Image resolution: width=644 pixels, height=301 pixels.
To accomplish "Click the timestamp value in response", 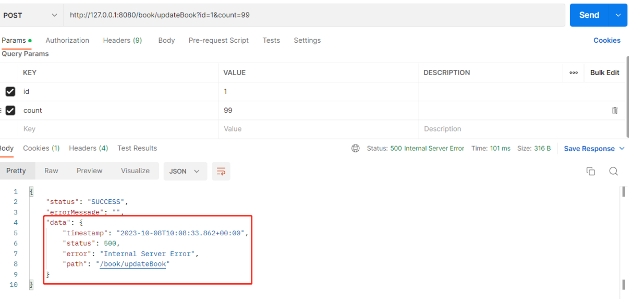I will 180,233.
